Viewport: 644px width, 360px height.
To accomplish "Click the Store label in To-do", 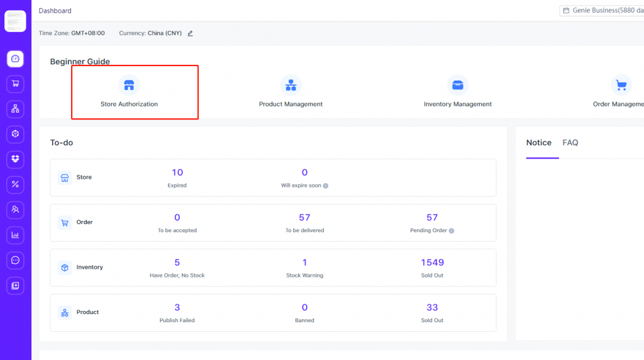I will [84, 177].
